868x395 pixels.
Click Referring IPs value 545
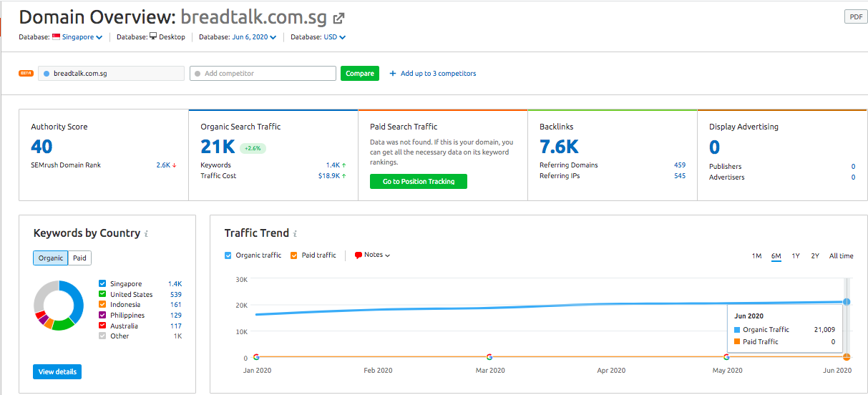[x=680, y=176]
